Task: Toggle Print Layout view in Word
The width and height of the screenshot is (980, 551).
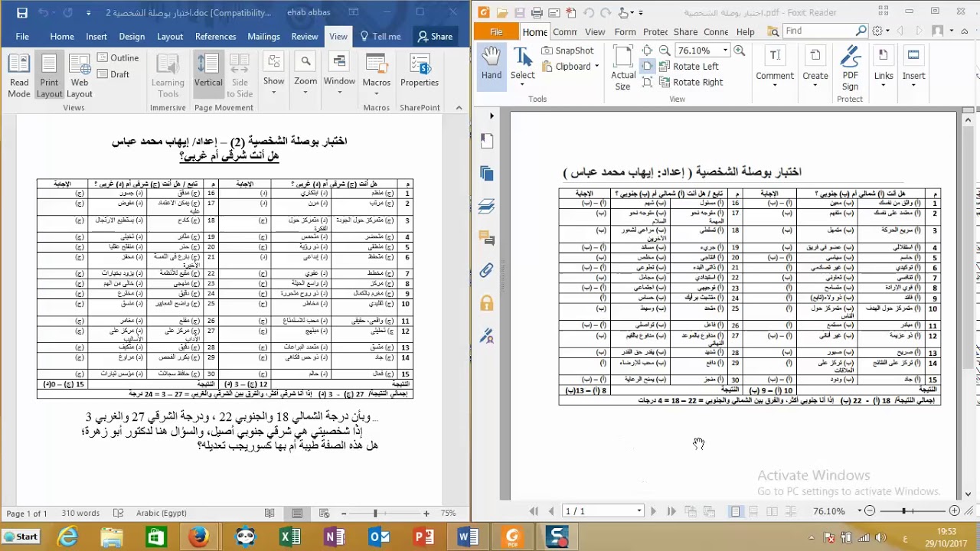Action: pos(49,77)
